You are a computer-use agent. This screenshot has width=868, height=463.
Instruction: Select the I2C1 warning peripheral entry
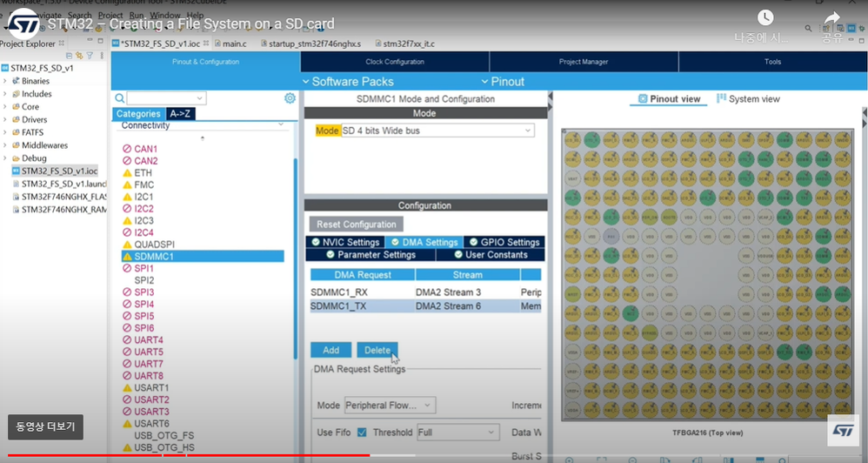(x=138, y=197)
